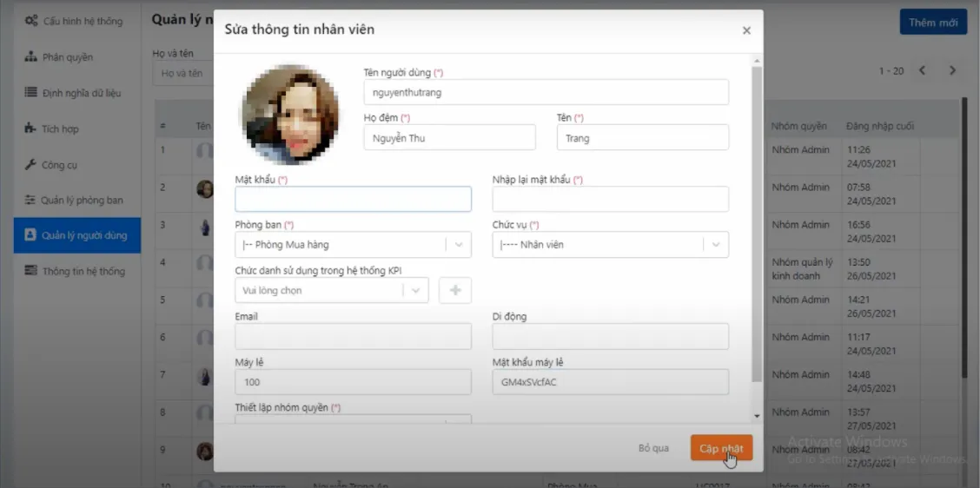Click Nhóm quản lý kinh doanh cell

[x=805, y=268]
